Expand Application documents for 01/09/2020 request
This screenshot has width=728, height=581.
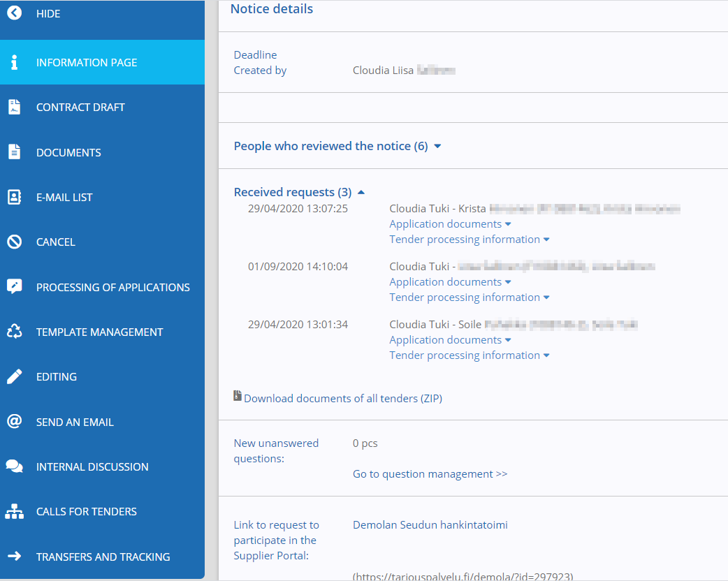coord(450,282)
